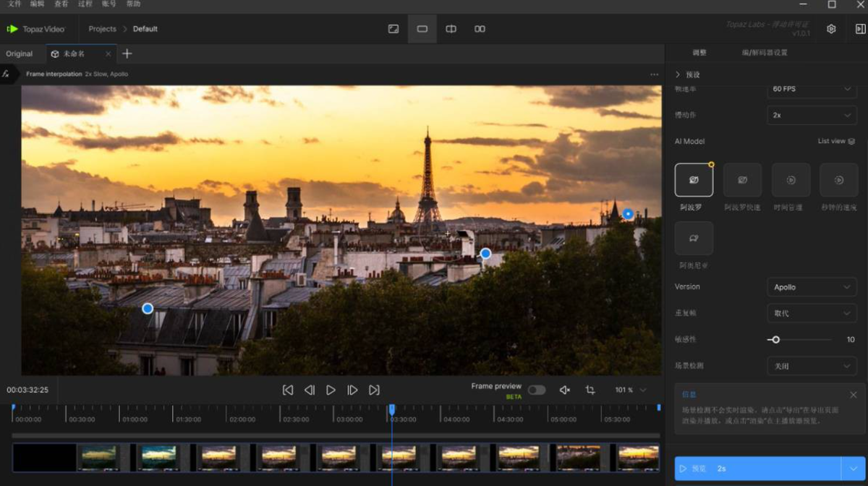Toggle the right side panel visibility

pos(860,29)
